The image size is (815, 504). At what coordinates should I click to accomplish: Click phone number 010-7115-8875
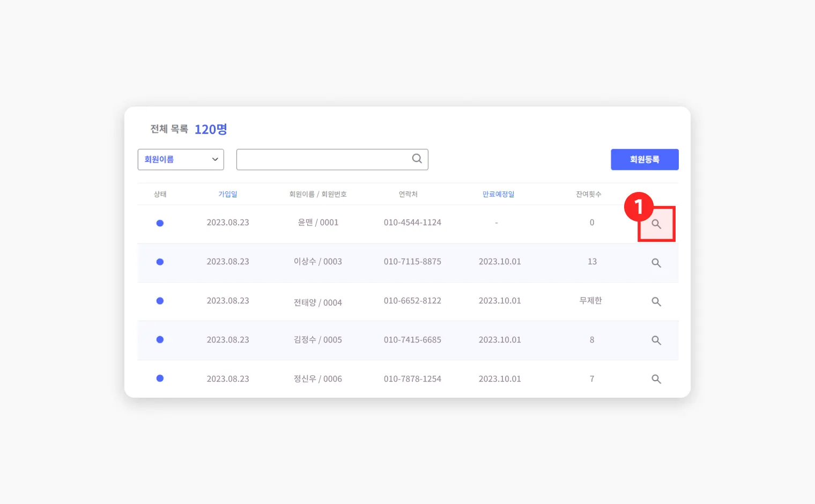point(412,262)
